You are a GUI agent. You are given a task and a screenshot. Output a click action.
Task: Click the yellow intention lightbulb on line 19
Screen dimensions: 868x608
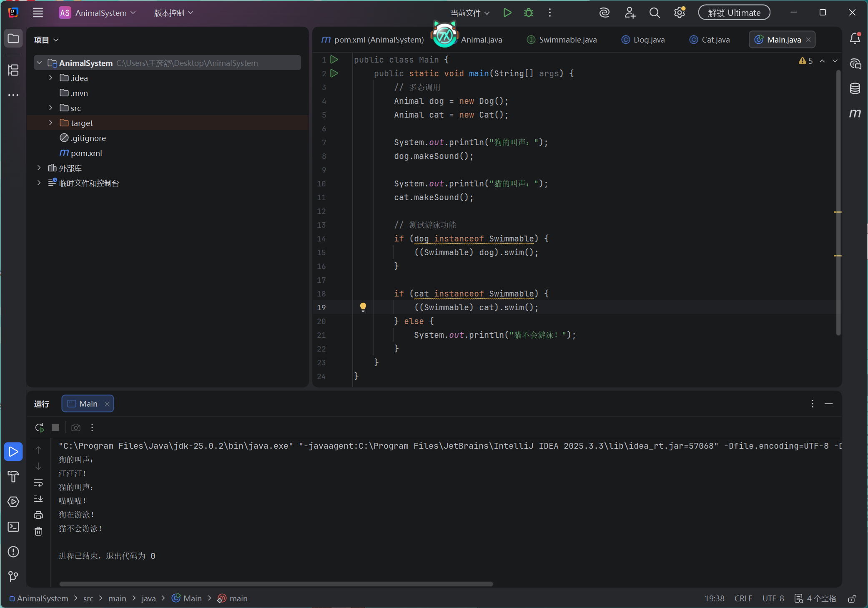363,307
